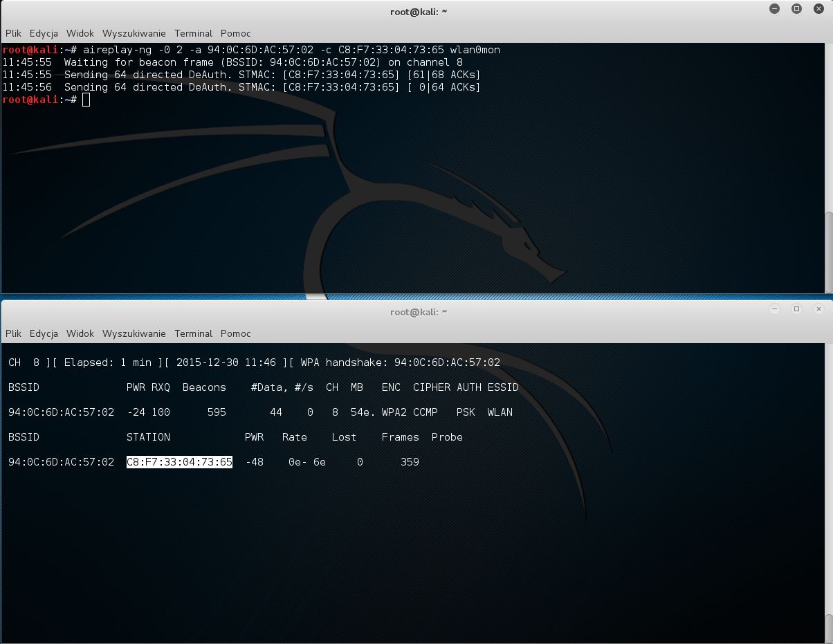Click the date '2015-12-30 11:46'

tap(226, 362)
